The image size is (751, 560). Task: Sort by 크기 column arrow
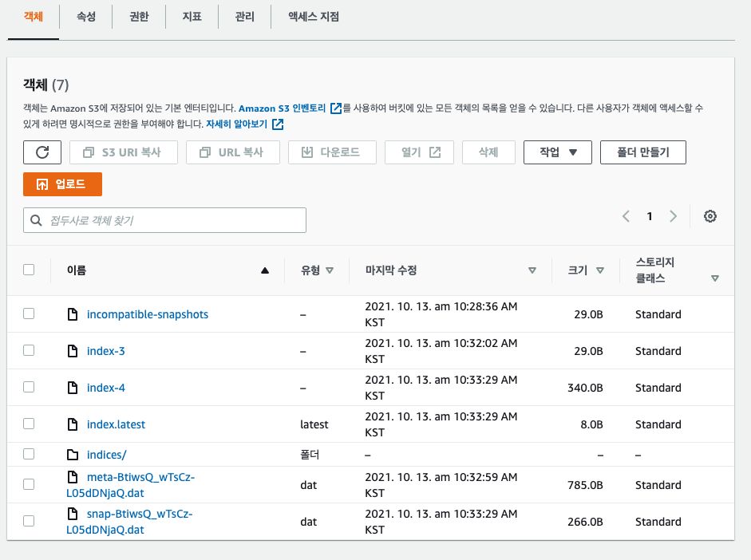600,270
